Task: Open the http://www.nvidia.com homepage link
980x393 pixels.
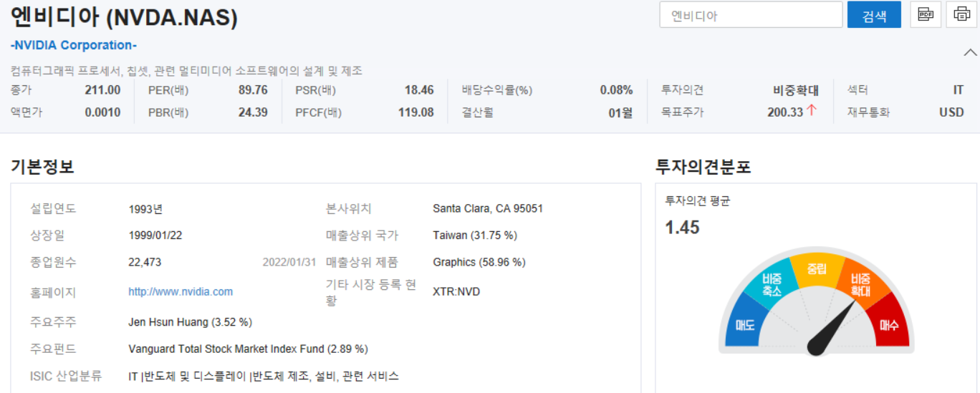Action: [x=181, y=291]
